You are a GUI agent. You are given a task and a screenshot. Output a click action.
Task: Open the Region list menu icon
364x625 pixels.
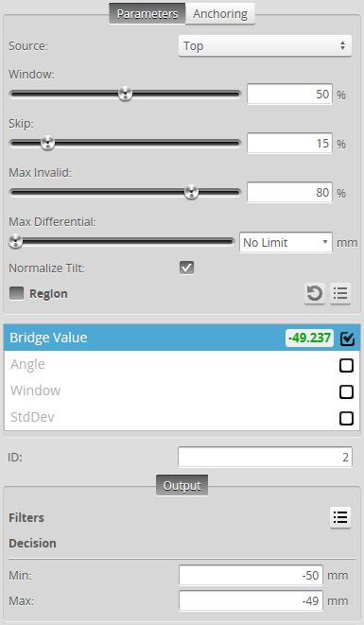click(340, 294)
